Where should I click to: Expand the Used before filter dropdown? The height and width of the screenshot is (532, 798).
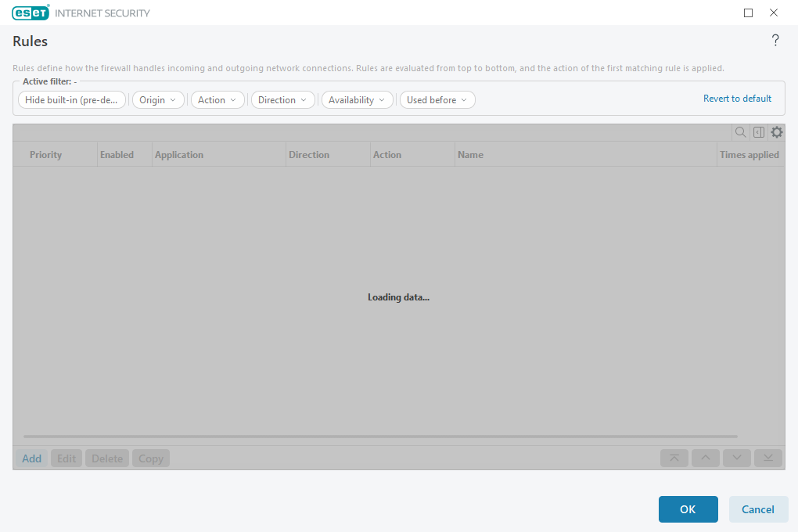437,100
